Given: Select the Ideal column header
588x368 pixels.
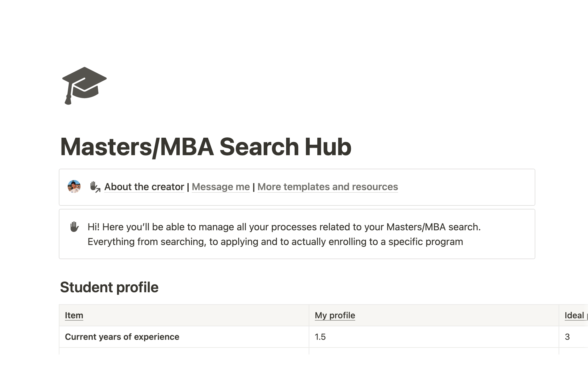Looking at the screenshot, I should (x=574, y=315).
